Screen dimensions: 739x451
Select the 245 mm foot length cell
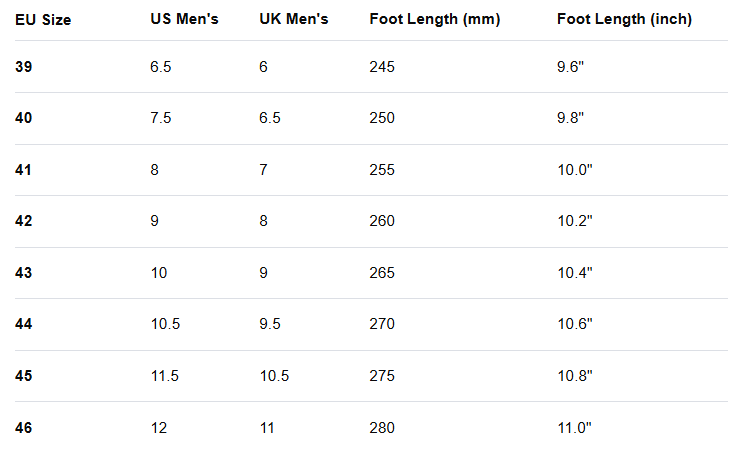382,66
